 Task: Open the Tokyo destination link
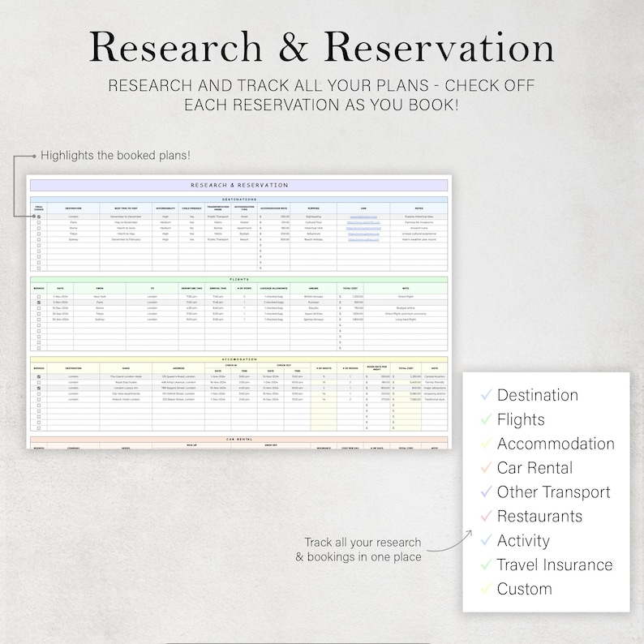pos(363,234)
